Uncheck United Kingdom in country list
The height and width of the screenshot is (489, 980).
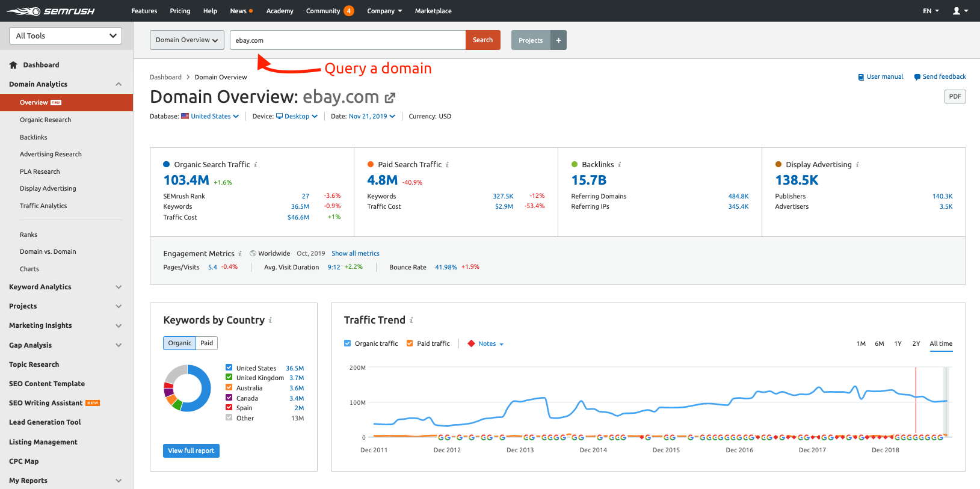tap(229, 377)
